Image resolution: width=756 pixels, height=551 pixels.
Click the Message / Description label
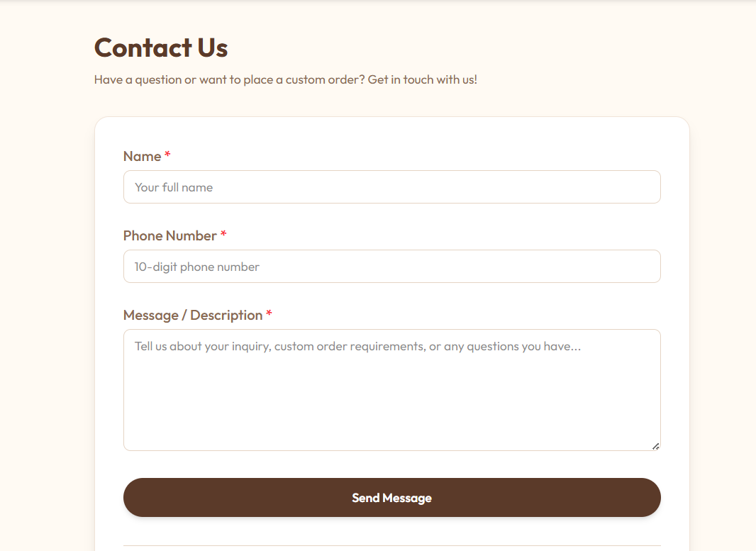pyautogui.click(x=194, y=315)
